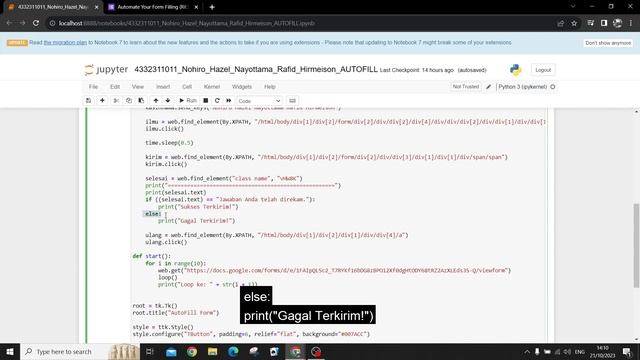Open the View menu
Viewport: 640px width, 360px height.
tap(138, 87)
